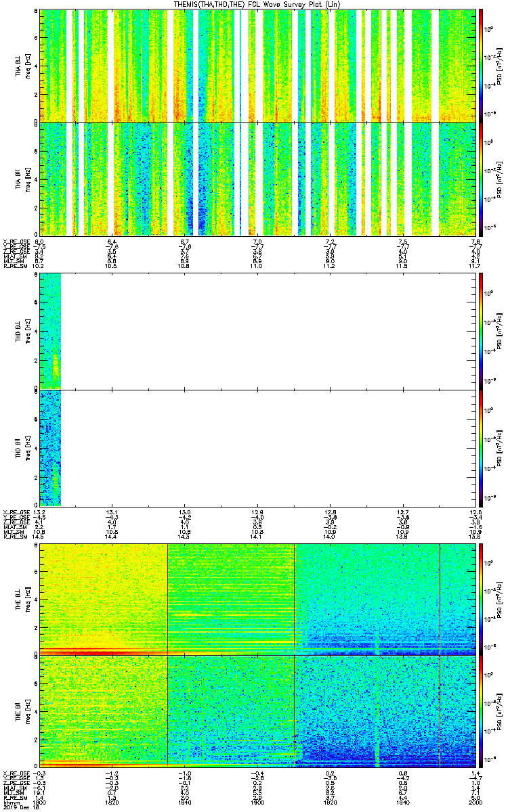Click the '2000' time tick label

pyautogui.click(x=475, y=801)
